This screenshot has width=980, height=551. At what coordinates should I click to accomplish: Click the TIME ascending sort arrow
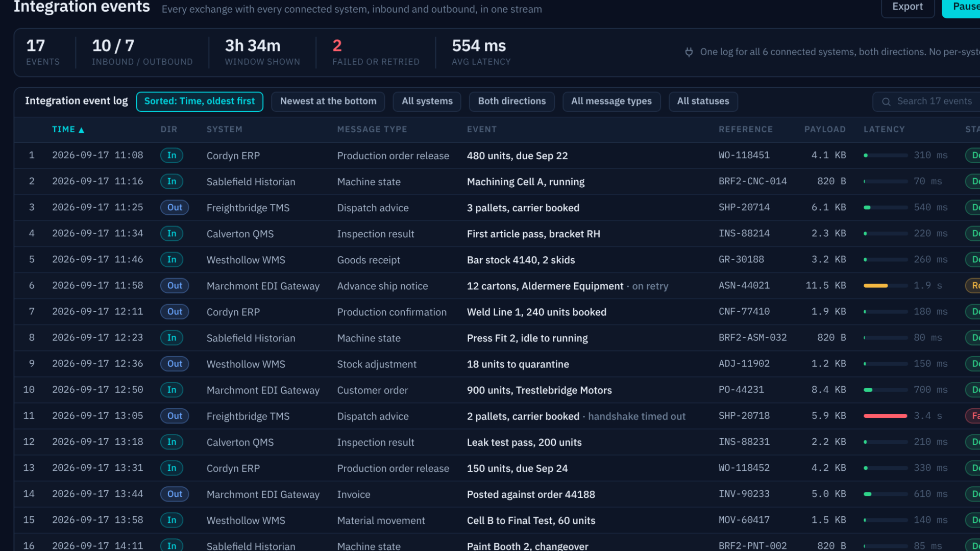point(81,130)
